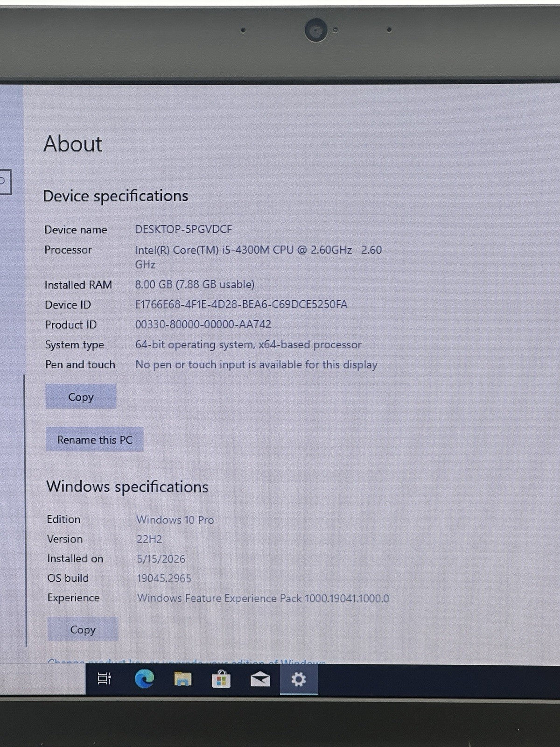Click the Rename this PC button

click(94, 440)
